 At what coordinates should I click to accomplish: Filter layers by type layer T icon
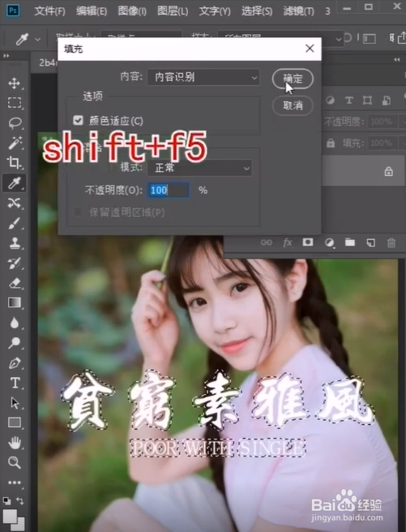(x=348, y=100)
